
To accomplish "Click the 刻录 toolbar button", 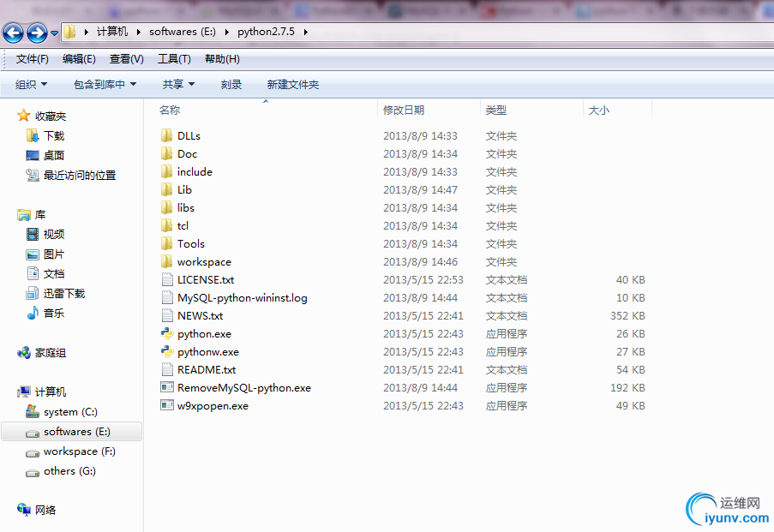I will coord(231,85).
